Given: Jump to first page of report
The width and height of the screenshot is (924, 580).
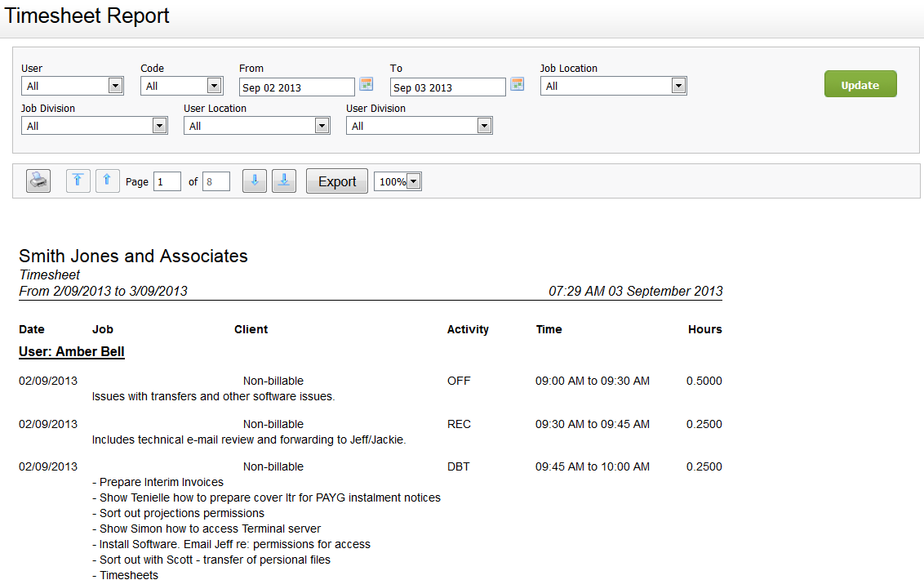Looking at the screenshot, I should (x=78, y=181).
